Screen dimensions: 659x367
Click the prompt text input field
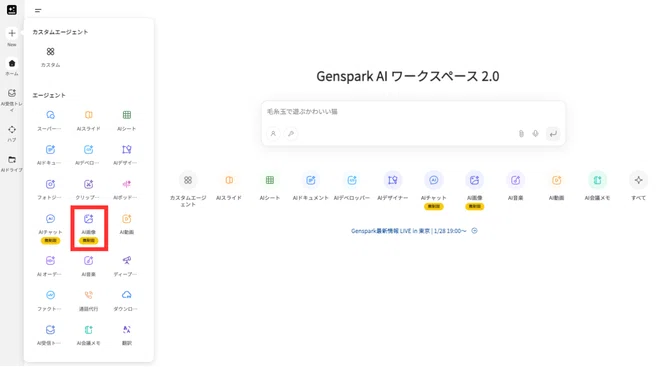click(413, 112)
